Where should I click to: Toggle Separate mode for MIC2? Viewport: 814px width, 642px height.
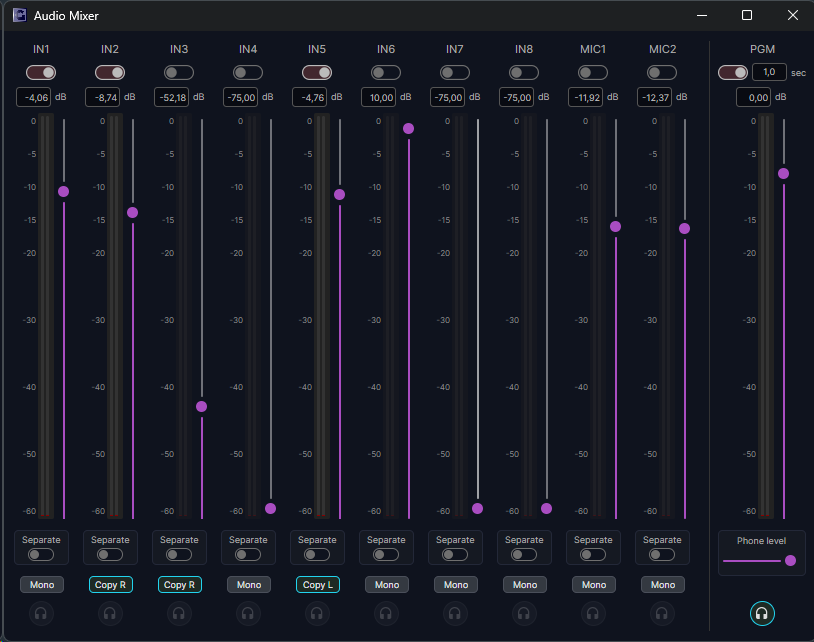[x=662, y=555]
